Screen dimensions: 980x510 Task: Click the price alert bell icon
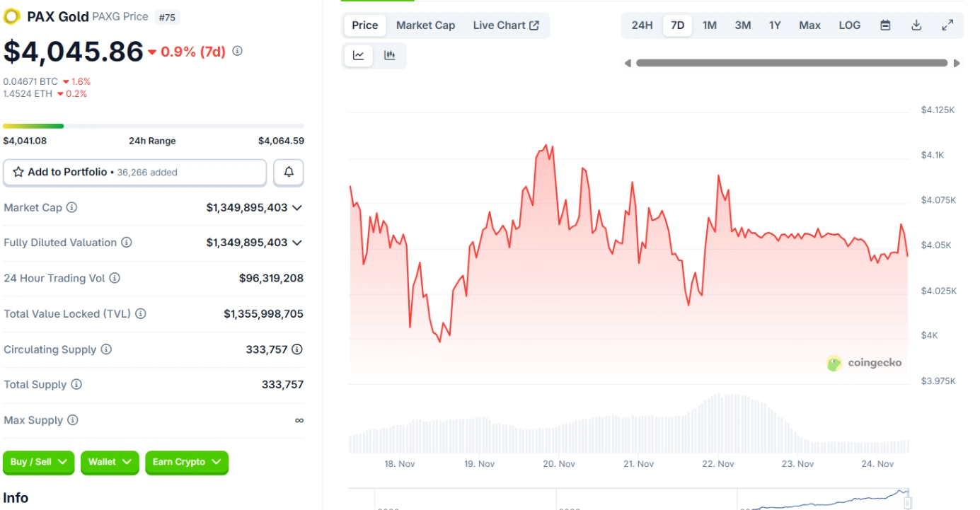289,172
